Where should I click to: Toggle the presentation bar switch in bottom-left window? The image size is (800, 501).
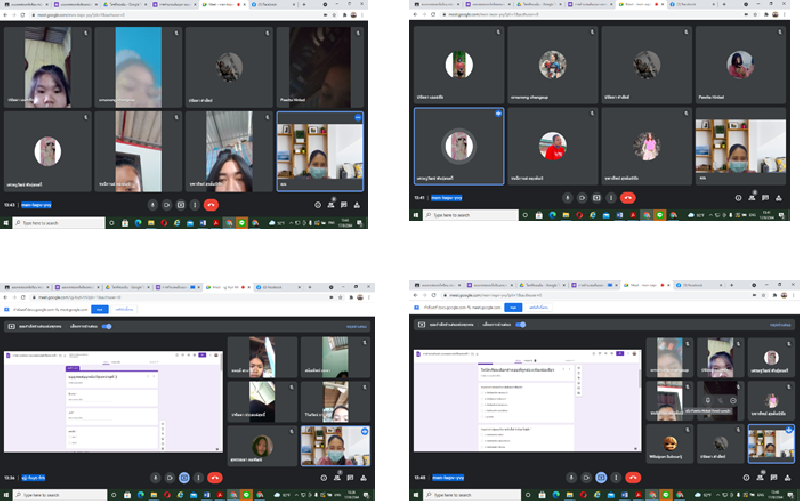(x=106, y=326)
